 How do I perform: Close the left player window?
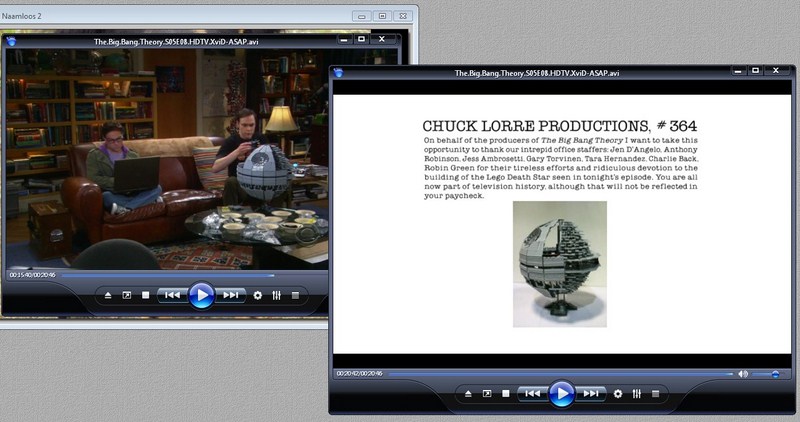[x=382, y=39]
